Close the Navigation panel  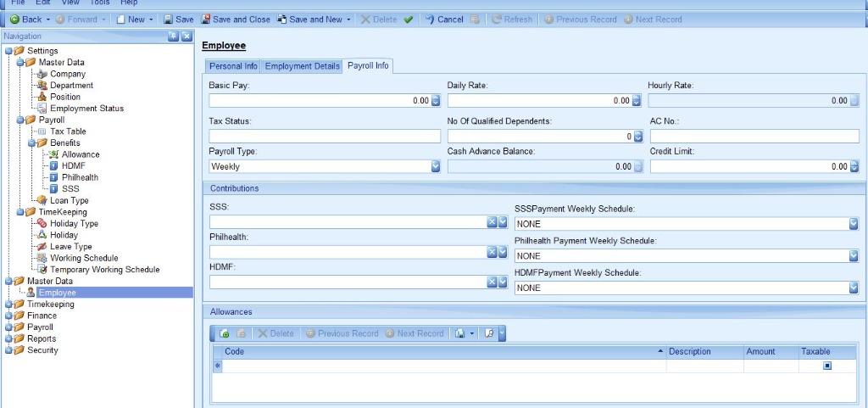click(186, 36)
